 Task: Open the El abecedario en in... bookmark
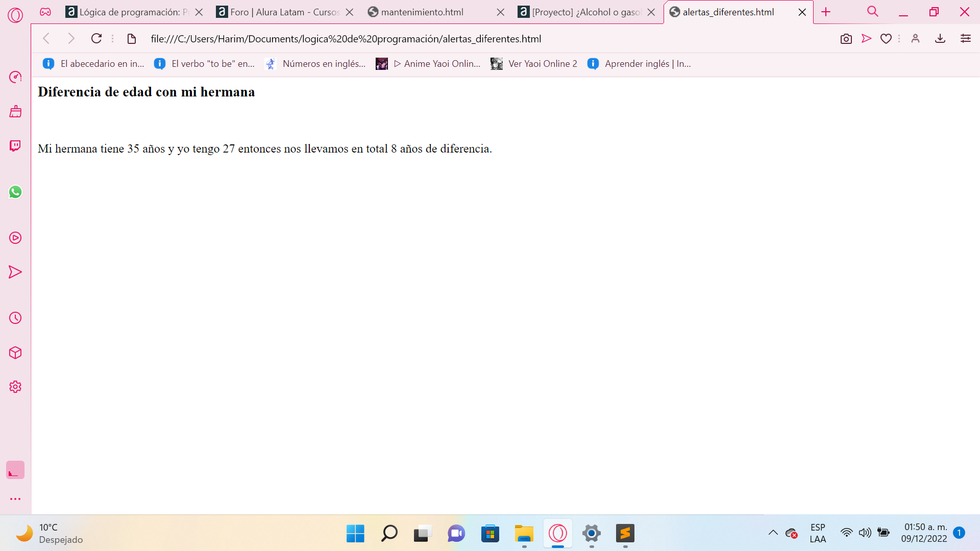tap(93, 64)
